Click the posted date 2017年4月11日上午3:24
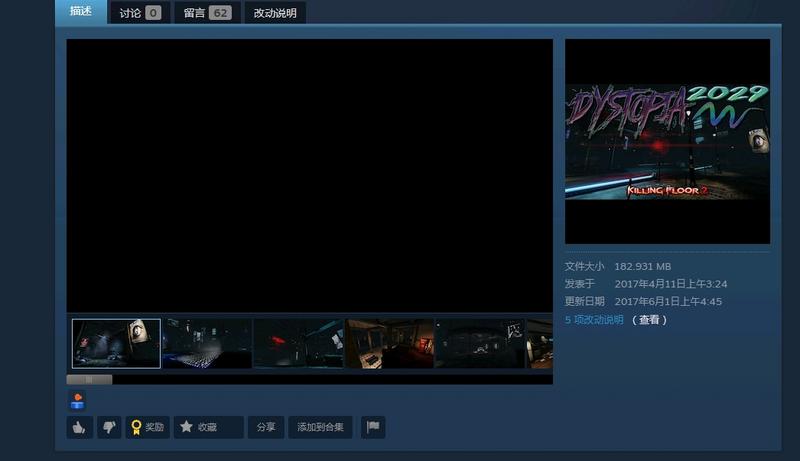800x461 pixels. (x=671, y=284)
